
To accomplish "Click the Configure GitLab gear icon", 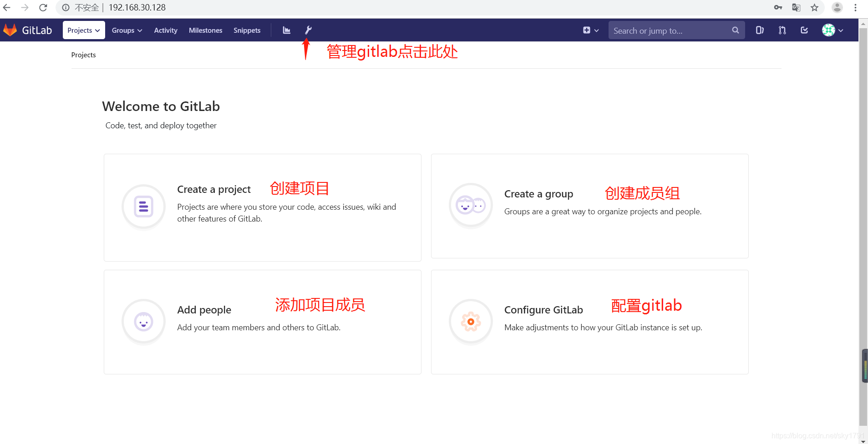I will coord(471,322).
